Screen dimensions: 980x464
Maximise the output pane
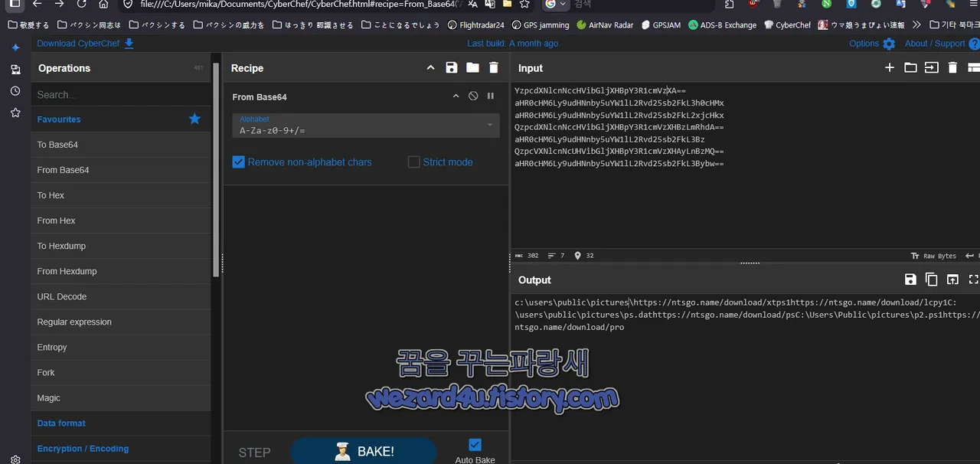tap(974, 280)
